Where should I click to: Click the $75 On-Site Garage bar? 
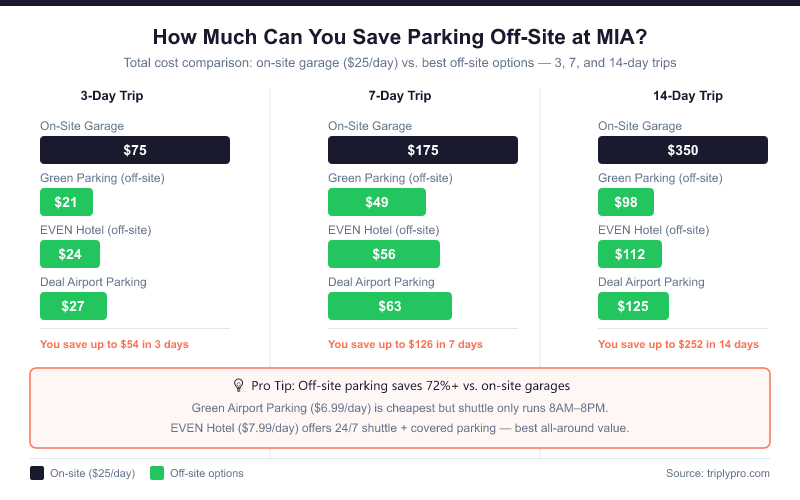[x=135, y=150]
